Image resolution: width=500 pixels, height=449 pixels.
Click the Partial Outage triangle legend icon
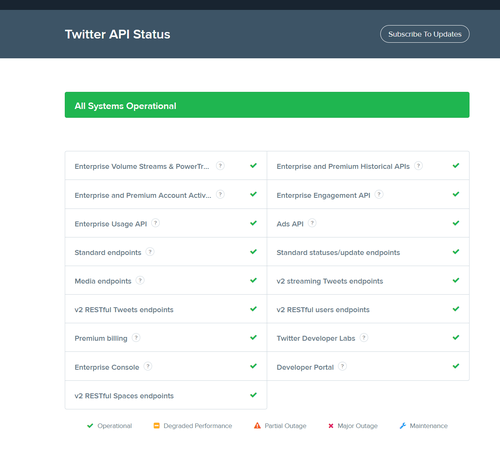click(x=257, y=426)
